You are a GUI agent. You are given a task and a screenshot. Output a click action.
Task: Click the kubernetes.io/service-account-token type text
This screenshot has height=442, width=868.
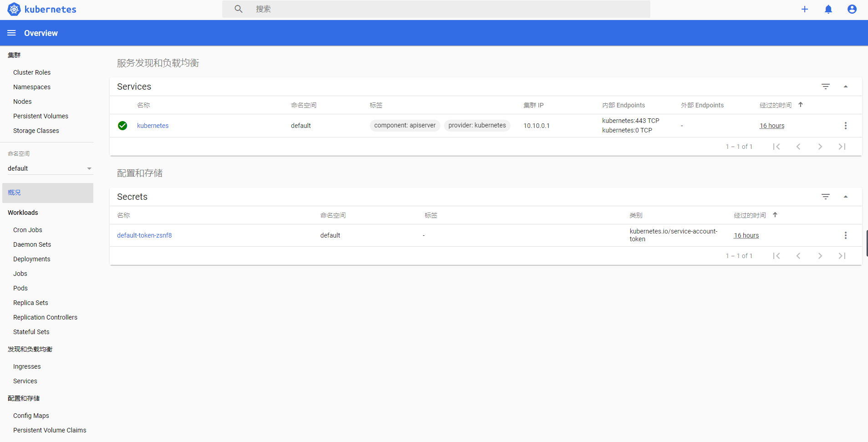coord(674,235)
